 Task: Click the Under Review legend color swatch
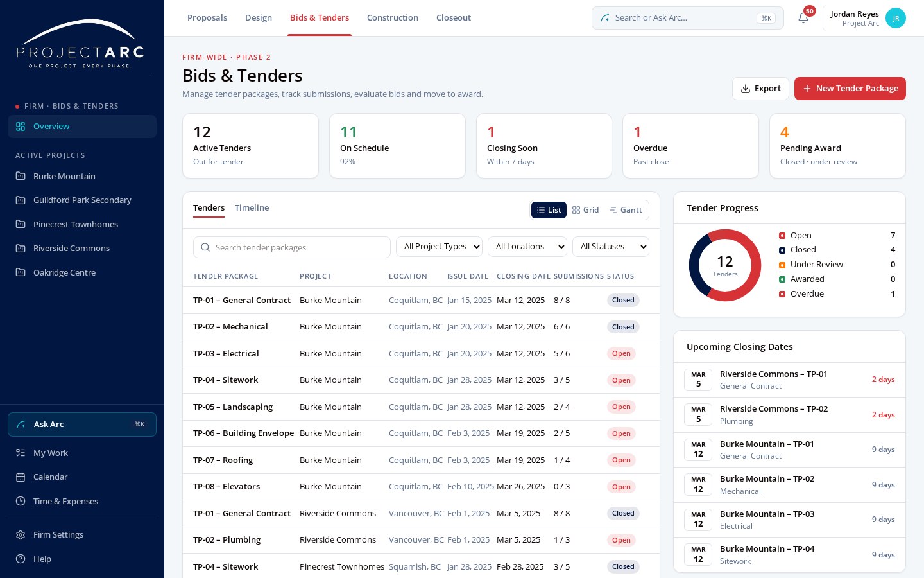tap(782, 265)
